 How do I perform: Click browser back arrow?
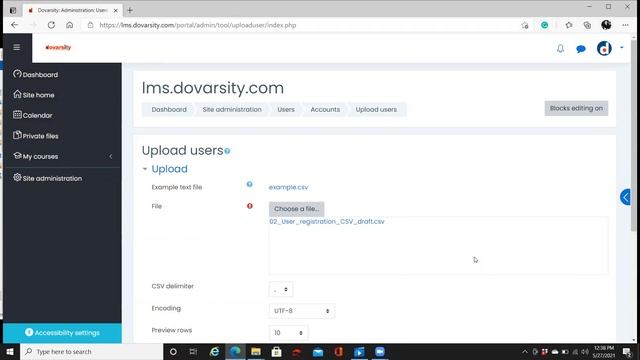[x=15, y=25]
